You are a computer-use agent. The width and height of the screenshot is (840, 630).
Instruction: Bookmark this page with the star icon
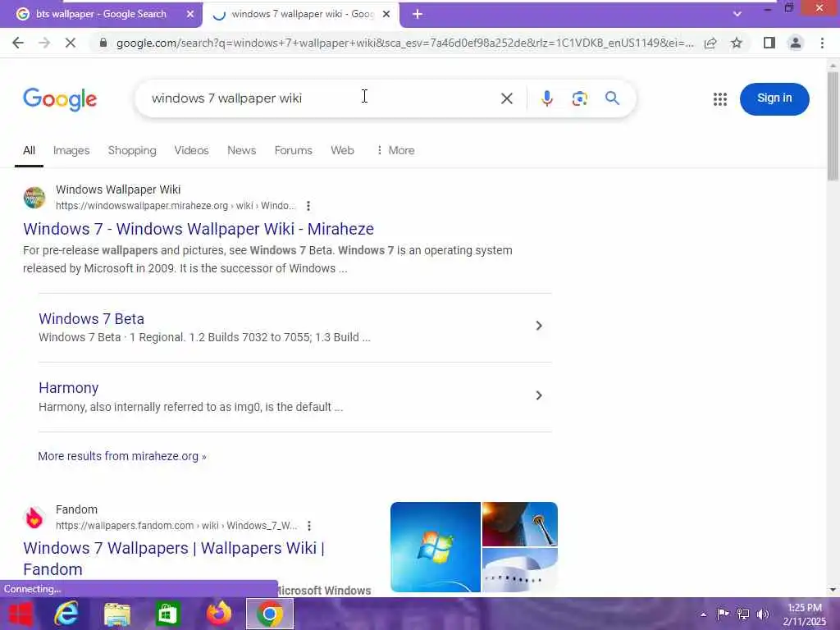point(737,43)
